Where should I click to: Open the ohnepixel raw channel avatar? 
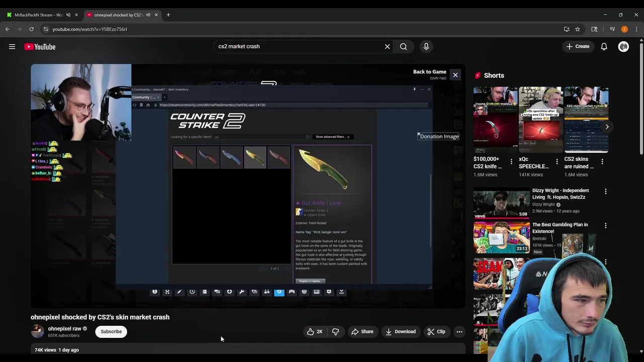point(38,331)
